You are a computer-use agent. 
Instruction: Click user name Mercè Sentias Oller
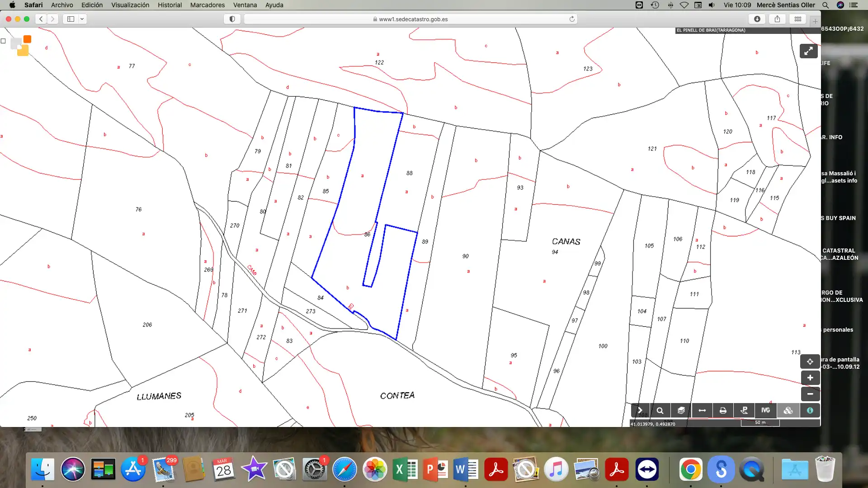tap(786, 5)
